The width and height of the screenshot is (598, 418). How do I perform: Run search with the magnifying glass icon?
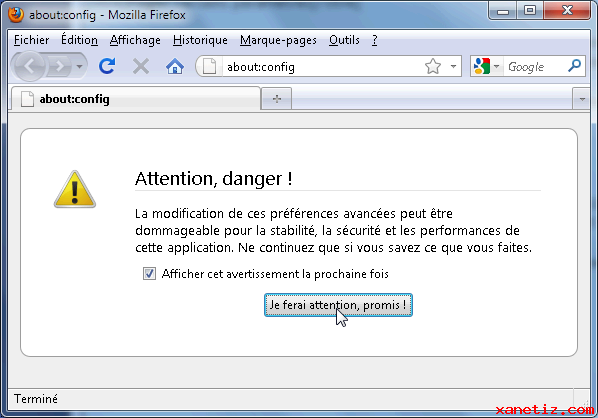pyautogui.click(x=574, y=66)
